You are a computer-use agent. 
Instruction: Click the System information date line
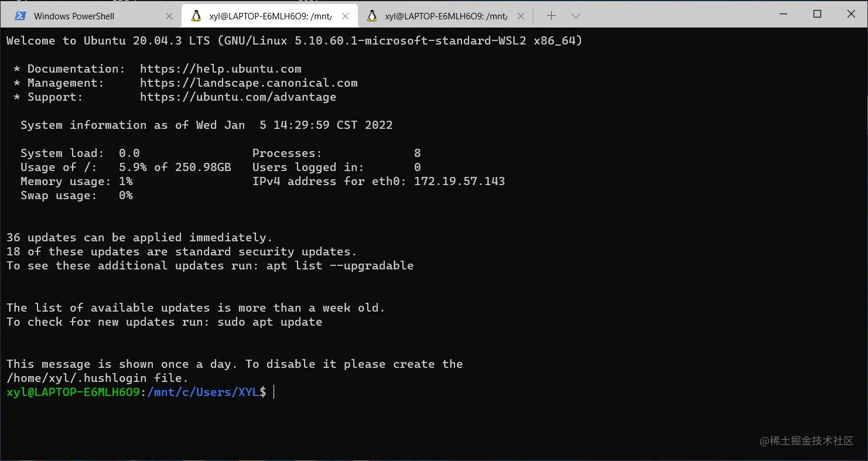(x=207, y=125)
